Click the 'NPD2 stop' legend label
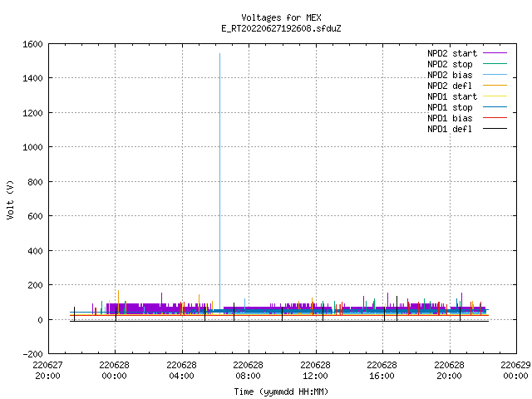532x399 pixels. tap(450, 64)
